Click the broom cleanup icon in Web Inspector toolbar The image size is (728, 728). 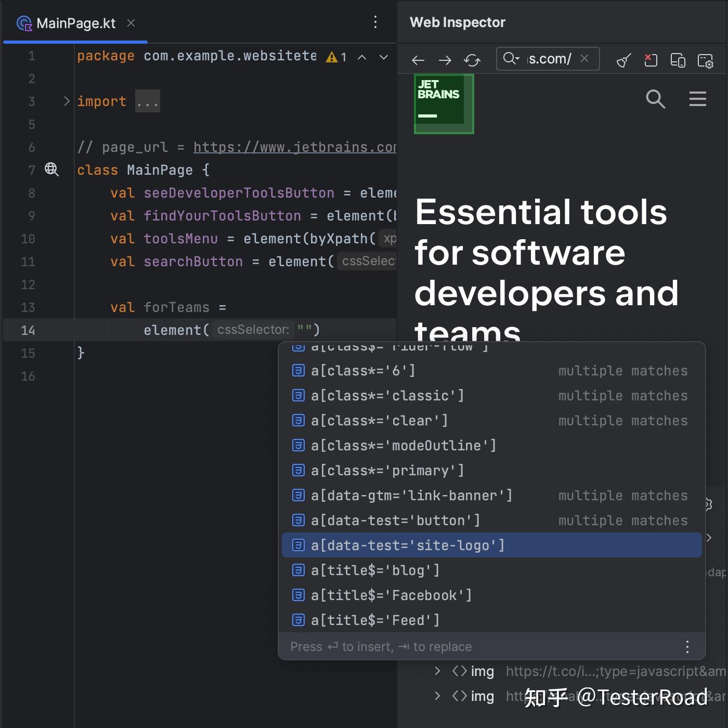623,61
